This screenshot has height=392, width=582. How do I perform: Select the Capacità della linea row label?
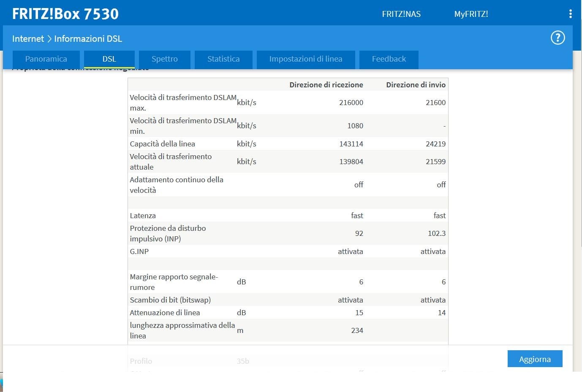pyautogui.click(x=162, y=144)
